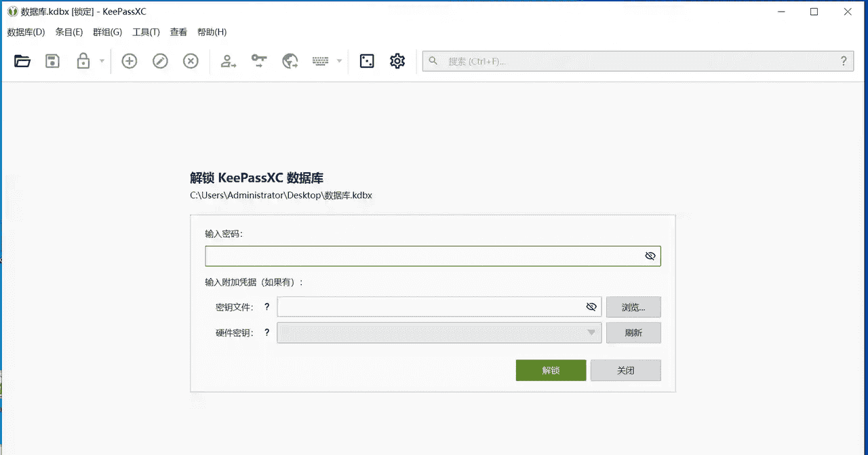
Task: Expand the auto-type dropdown arrow
Action: point(339,61)
